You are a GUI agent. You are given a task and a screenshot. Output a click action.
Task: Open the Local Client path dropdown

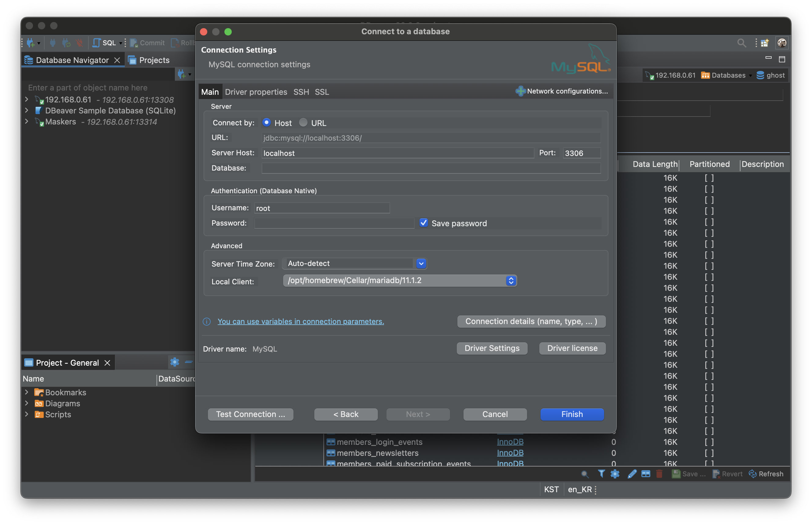511,281
